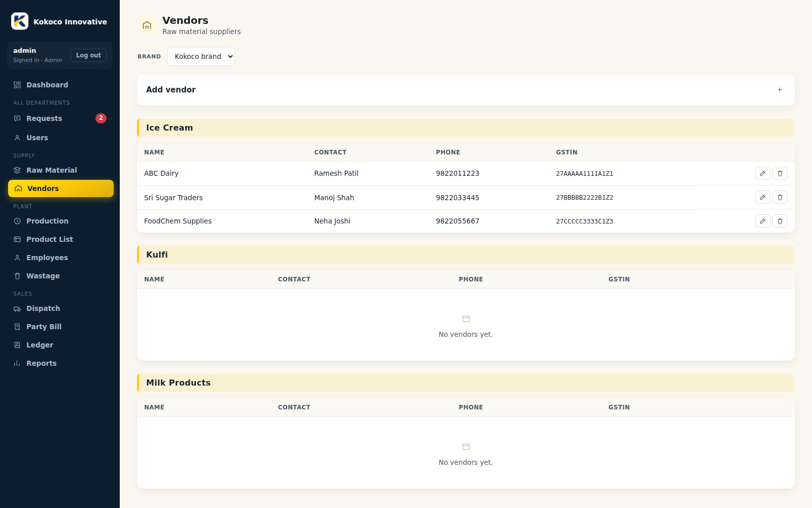Delete the ABC Dairy vendor
812x508 pixels.
780,173
